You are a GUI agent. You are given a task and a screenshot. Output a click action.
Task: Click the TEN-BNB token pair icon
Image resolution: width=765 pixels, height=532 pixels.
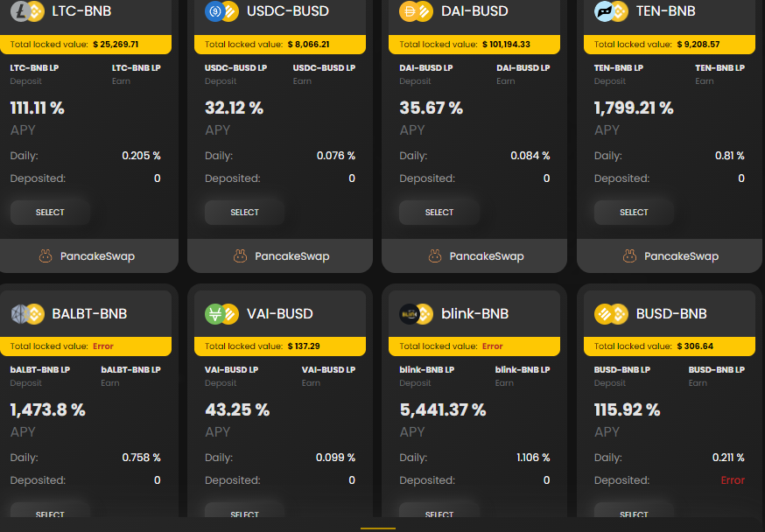pyautogui.click(x=611, y=11)
